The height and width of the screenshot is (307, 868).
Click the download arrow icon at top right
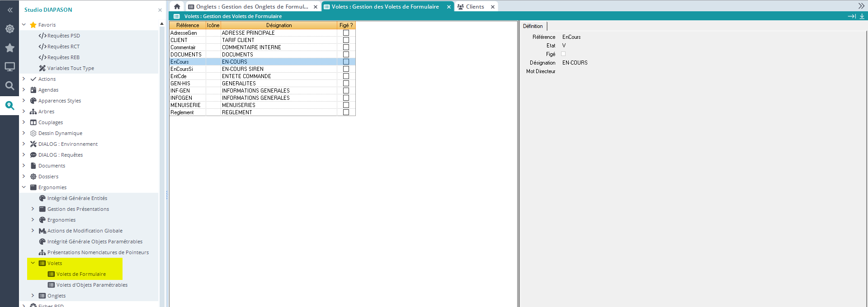pos(862,16)
